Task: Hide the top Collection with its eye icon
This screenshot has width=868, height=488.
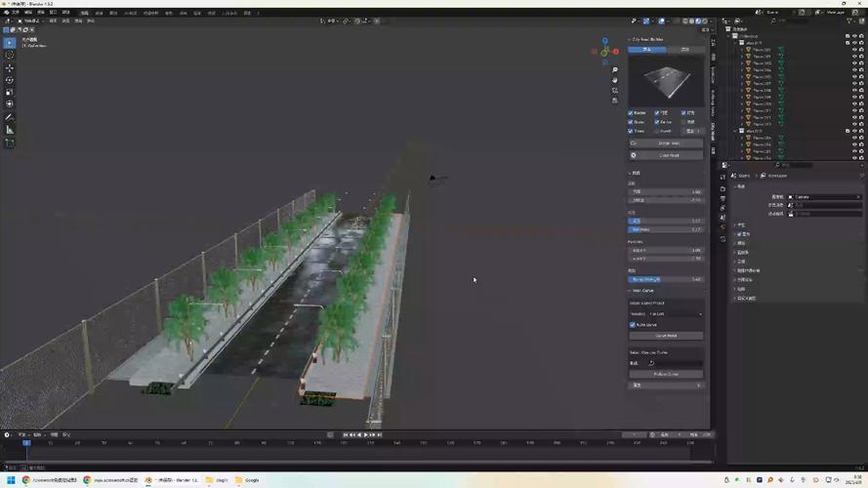Action: [x=854, y=36]
